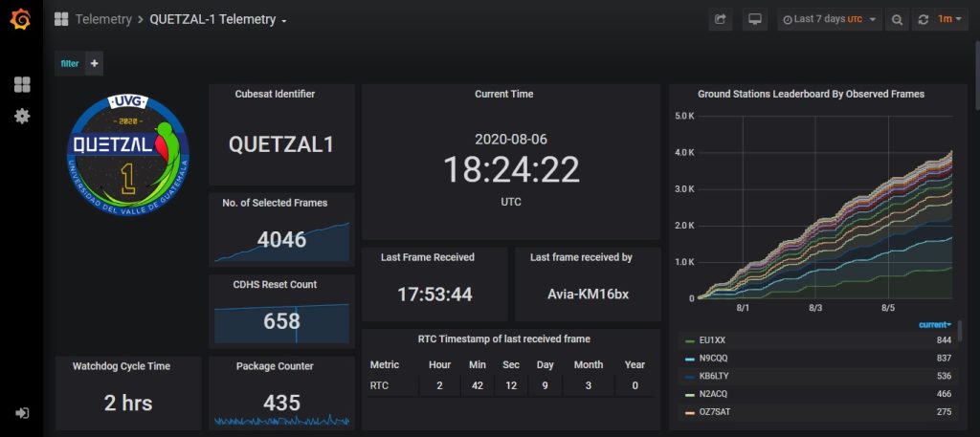Open the Dashboards grid icon in sidebar
The height and width of the screenshot is (437, 980).
(x=21, y=84)
